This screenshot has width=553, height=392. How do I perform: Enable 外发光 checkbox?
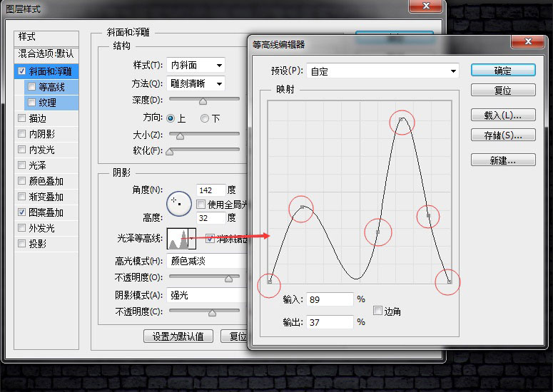[22, 227]
